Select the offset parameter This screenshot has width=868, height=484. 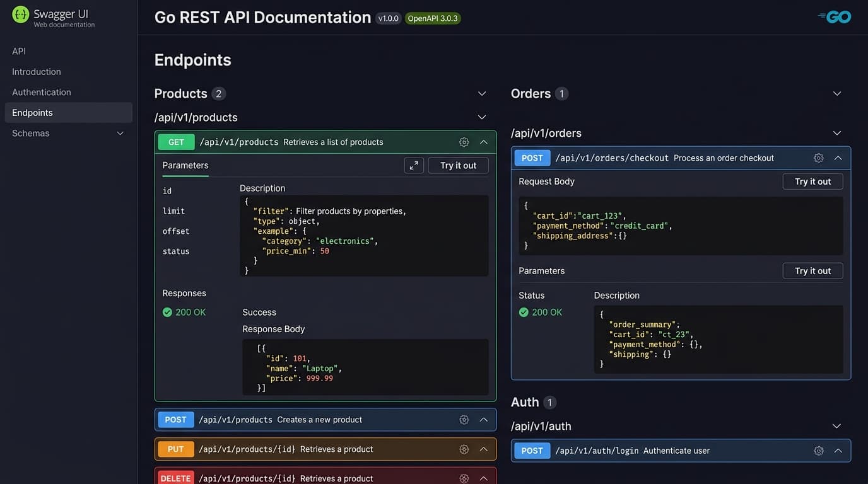(176, 231)
